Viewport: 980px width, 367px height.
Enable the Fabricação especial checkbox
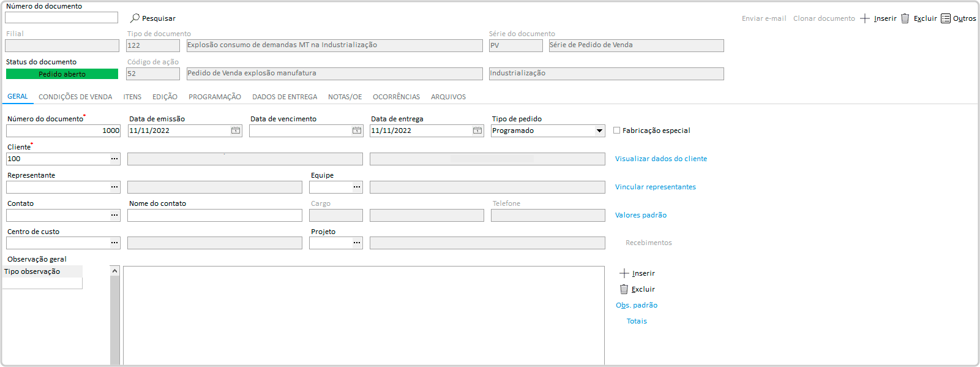(x=617, y=131)
